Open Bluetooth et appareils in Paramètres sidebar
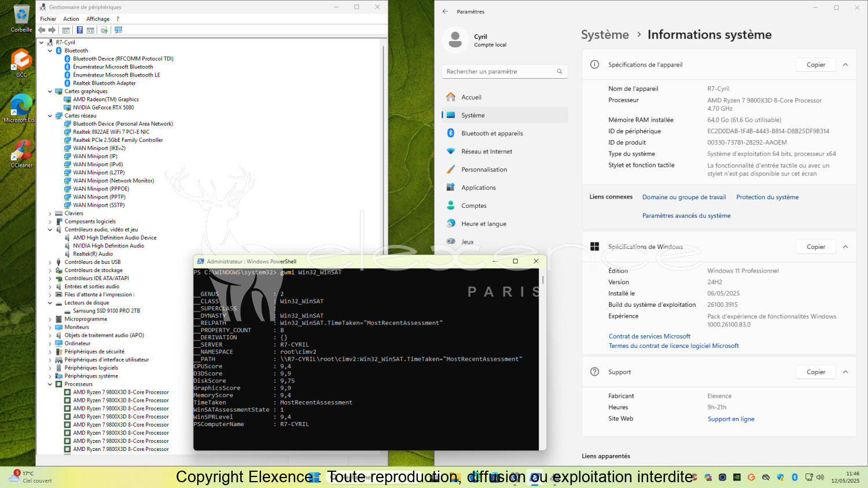Screen dimensions: 868x488 click(x=505, y=133)
